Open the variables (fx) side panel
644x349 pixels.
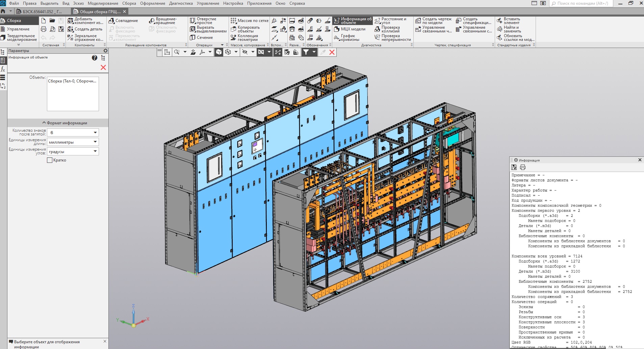[3, 69]
